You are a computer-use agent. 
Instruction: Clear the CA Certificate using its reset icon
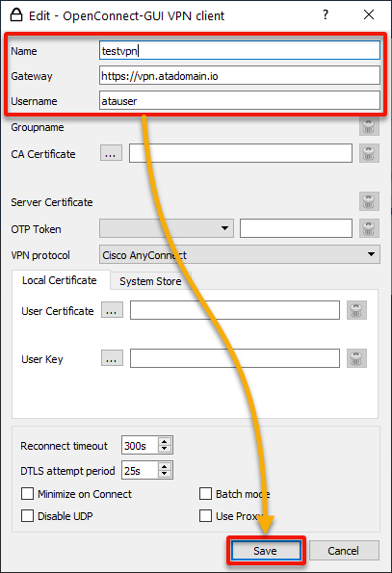pyautogui.click(x=369, y=153)
